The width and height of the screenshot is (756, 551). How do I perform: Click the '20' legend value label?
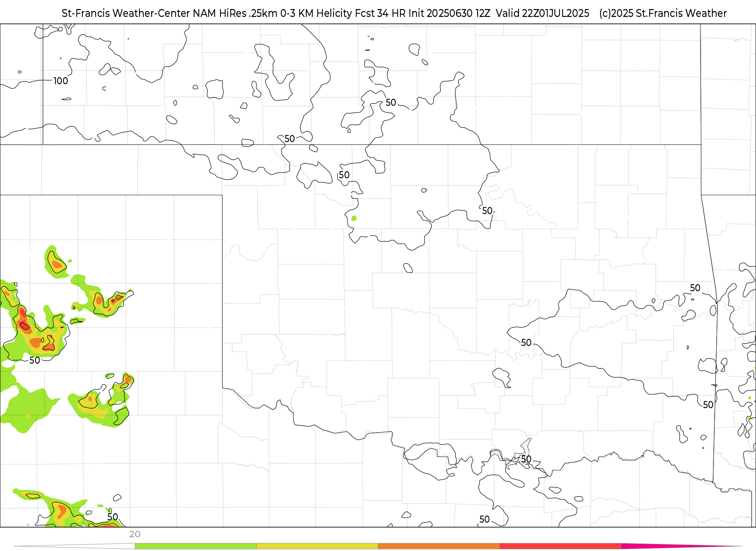click(135, 534)
